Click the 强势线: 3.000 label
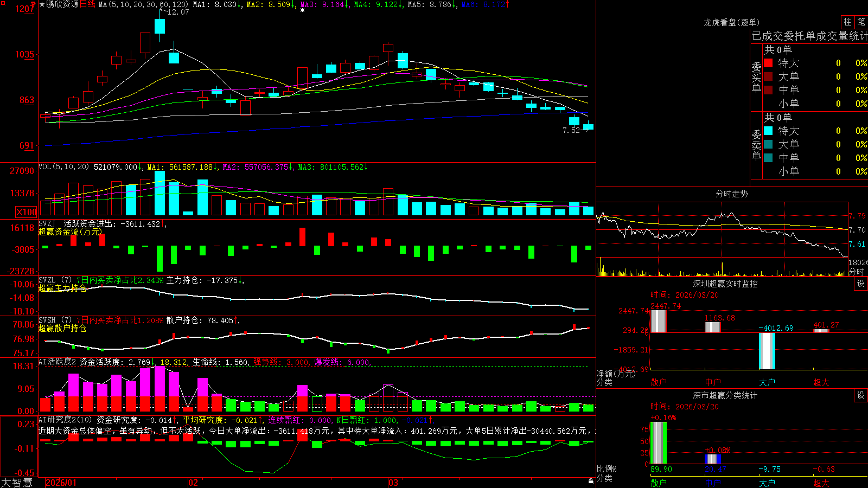Screen dimensions: 868x488 (282, 362)
